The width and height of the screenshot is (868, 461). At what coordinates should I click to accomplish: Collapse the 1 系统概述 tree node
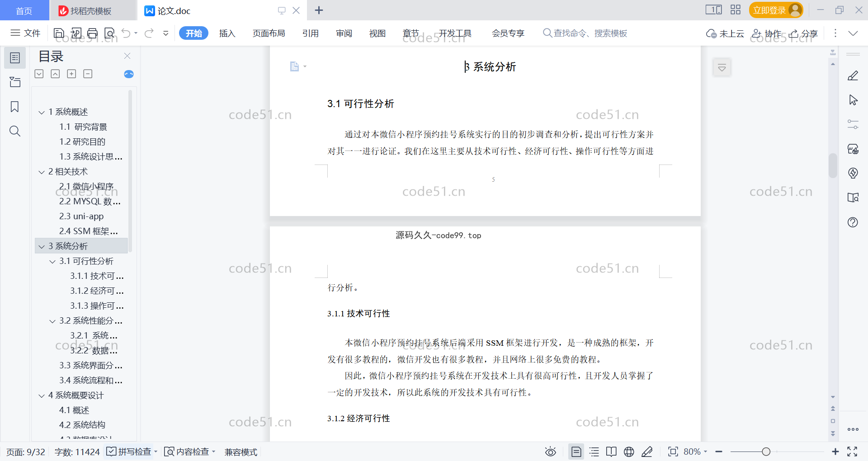[42, 112]
